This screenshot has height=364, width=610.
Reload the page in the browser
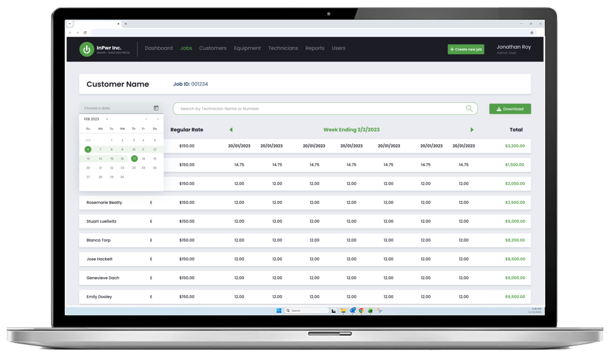pyautogui.click(x=85, y=33)
